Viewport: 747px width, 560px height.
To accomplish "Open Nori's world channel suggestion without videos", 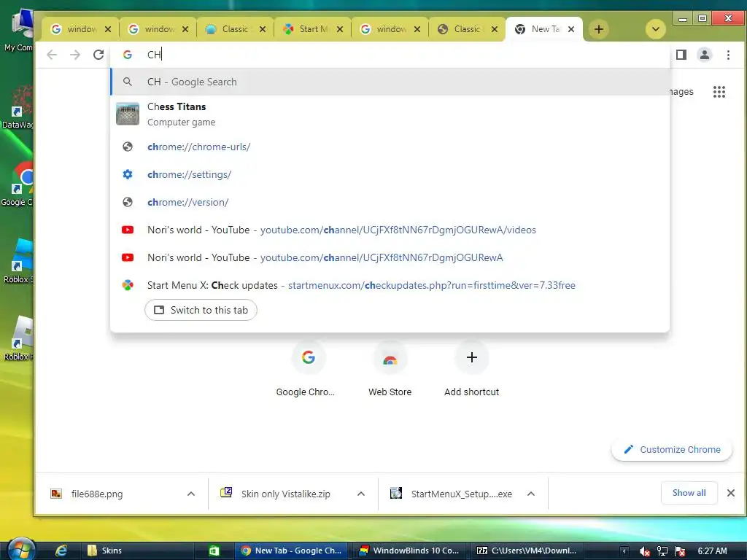I will pyautogui.click(x=390, y=257).
